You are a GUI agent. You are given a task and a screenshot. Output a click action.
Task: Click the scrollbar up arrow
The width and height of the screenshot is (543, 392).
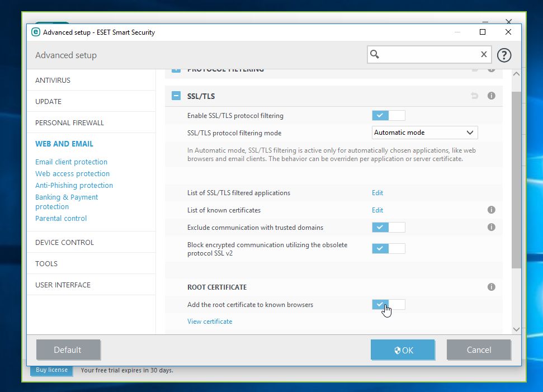pyautogui.click(x=516, y=74)
